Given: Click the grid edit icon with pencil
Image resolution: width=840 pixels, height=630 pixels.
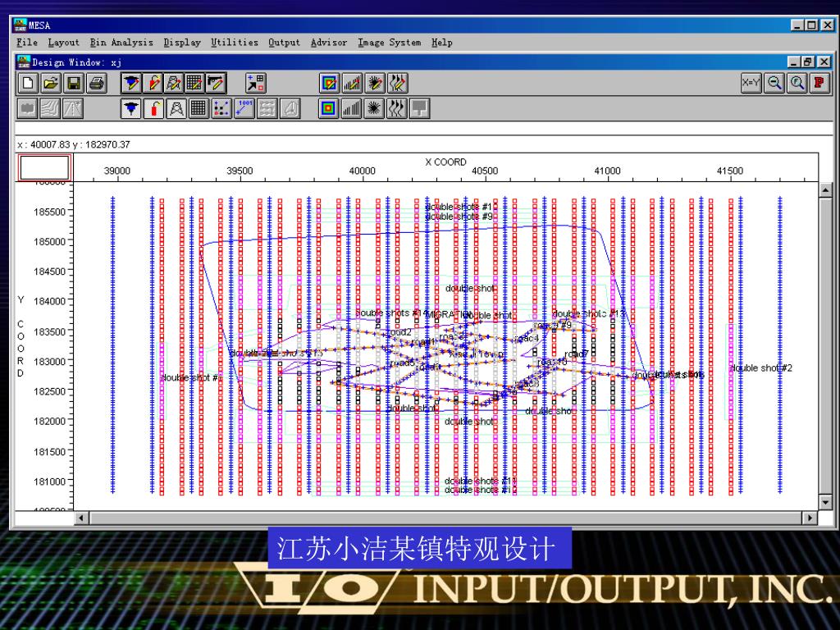Looking at the screenshot, I should coord(194,83).
